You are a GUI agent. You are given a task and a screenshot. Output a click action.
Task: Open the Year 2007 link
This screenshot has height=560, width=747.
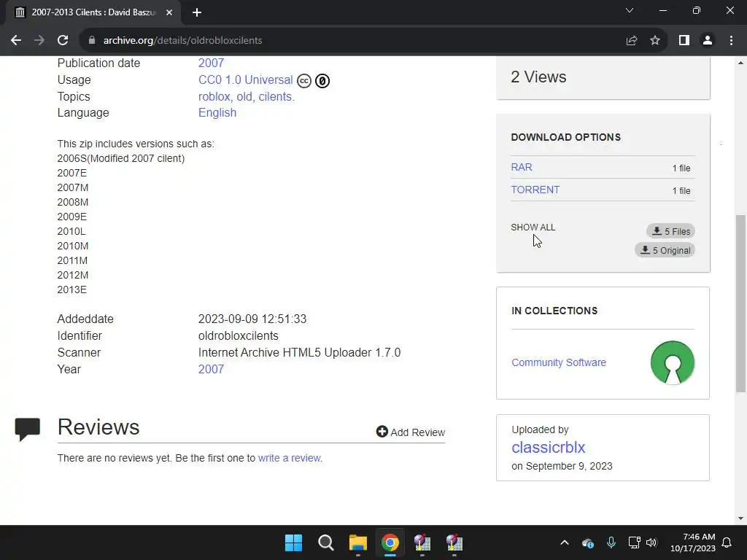(211, 370)
